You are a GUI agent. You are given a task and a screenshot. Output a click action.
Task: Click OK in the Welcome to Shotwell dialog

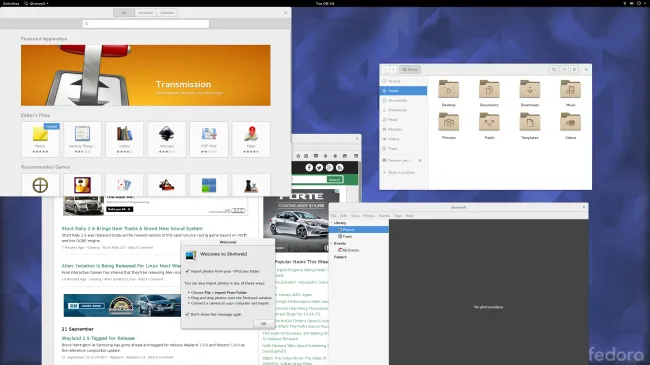pyautogui.click(x=263, y=324)
